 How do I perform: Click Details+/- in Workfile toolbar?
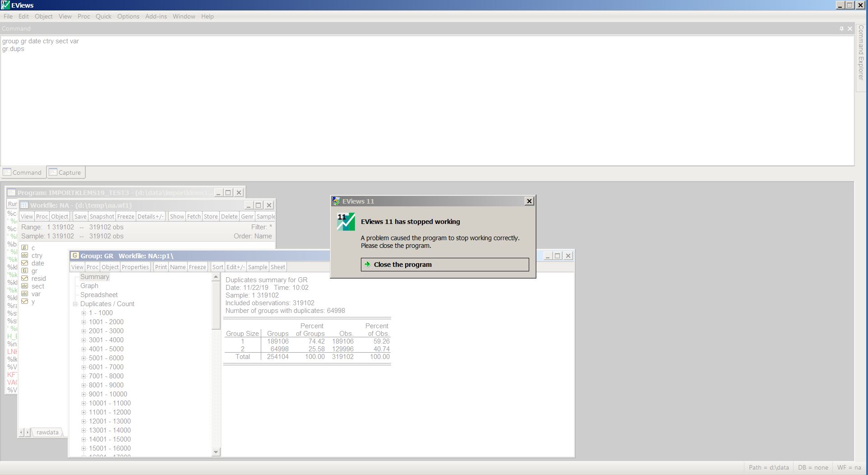pos(151,216)
